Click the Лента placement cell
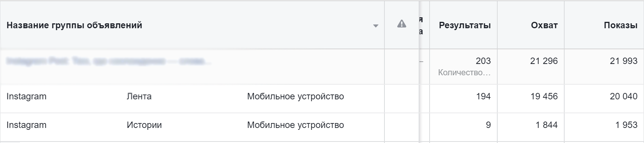The image size is (644, 143). pyautogui.click(x=139, y=96)
